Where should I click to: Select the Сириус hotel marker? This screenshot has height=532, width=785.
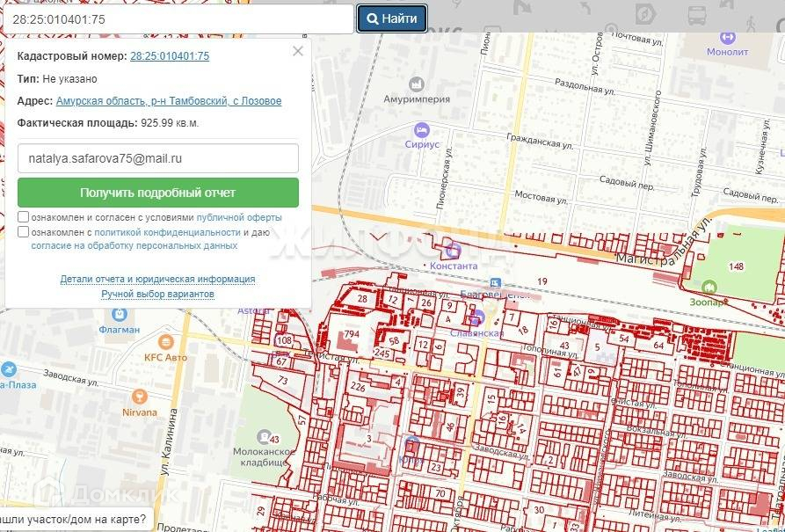point(422,131)
